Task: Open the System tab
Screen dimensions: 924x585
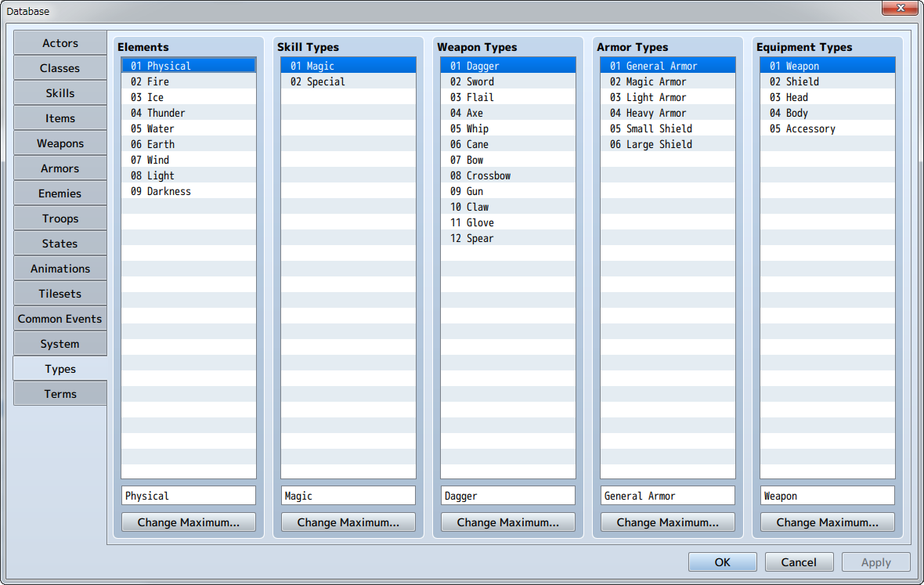Action: click(x=60, y=344)
